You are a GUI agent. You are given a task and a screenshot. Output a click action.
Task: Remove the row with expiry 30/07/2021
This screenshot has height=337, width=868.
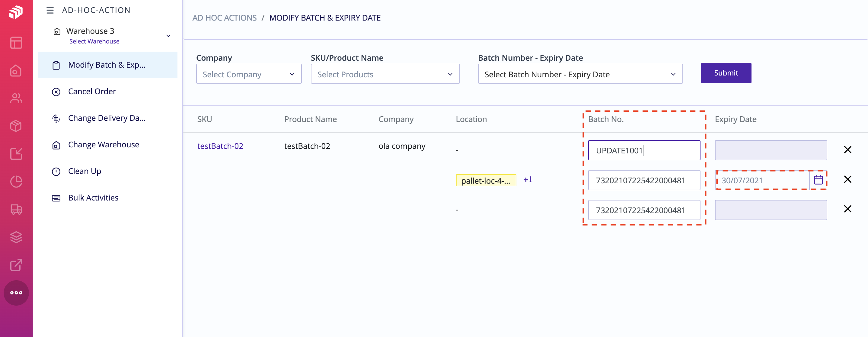pos(847,179)
